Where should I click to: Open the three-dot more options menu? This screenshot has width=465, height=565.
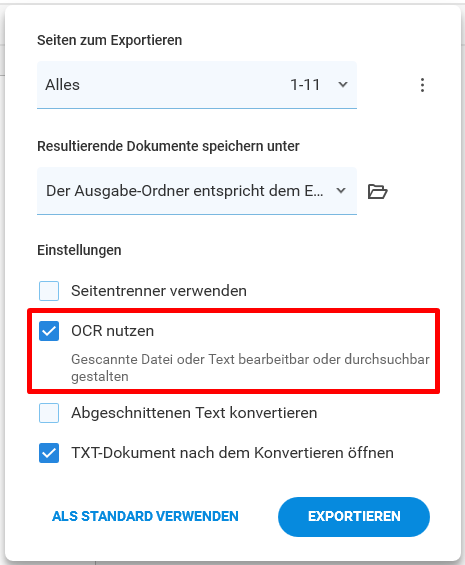(422, 85)
